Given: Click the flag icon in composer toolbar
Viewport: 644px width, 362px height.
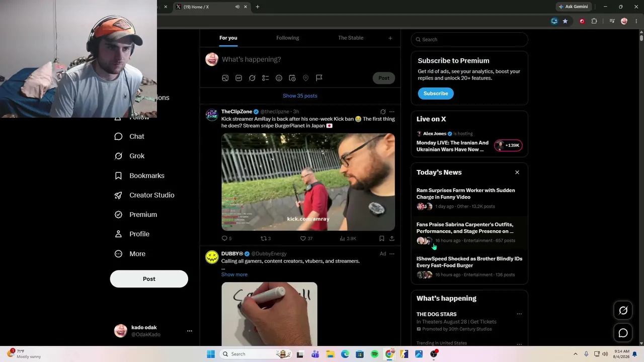Looking at the screenshot, I should pos(319,78).
